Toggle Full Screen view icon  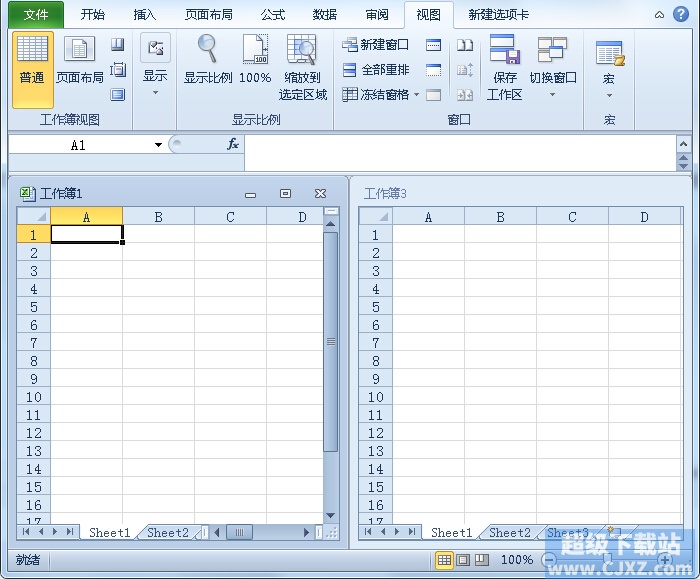coord(118,95)
